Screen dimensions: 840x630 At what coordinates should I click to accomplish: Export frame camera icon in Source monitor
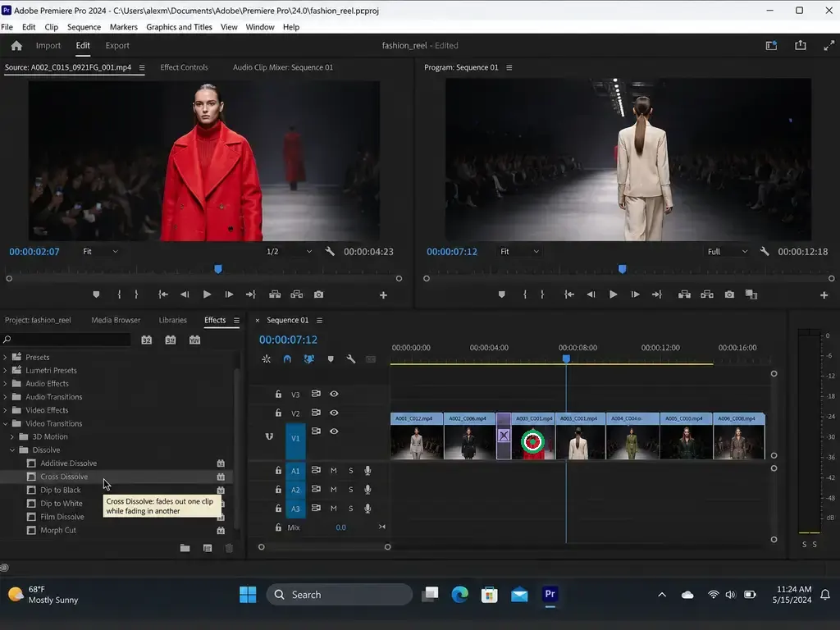click(x=319, y=294)
